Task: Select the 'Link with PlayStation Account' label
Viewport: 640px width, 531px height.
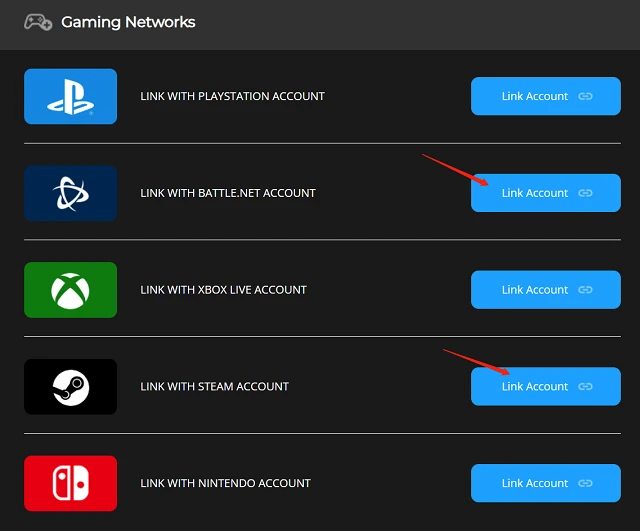Action: coord(232,96)
